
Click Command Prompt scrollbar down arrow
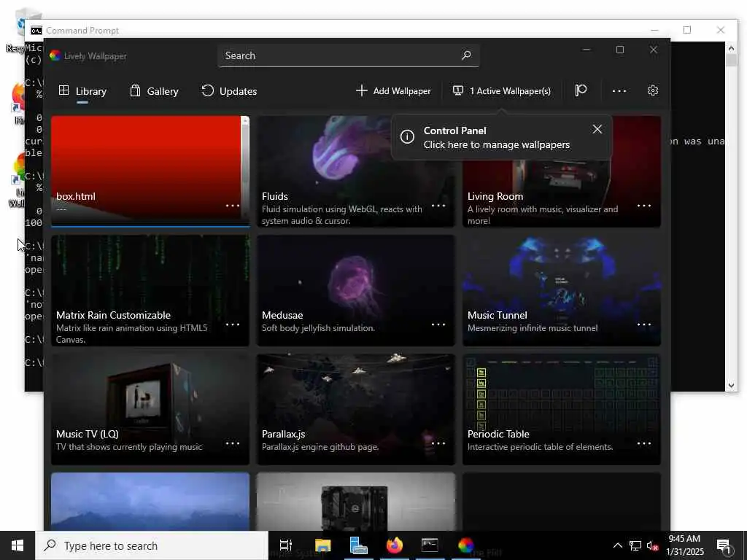(x=731, y=385)
